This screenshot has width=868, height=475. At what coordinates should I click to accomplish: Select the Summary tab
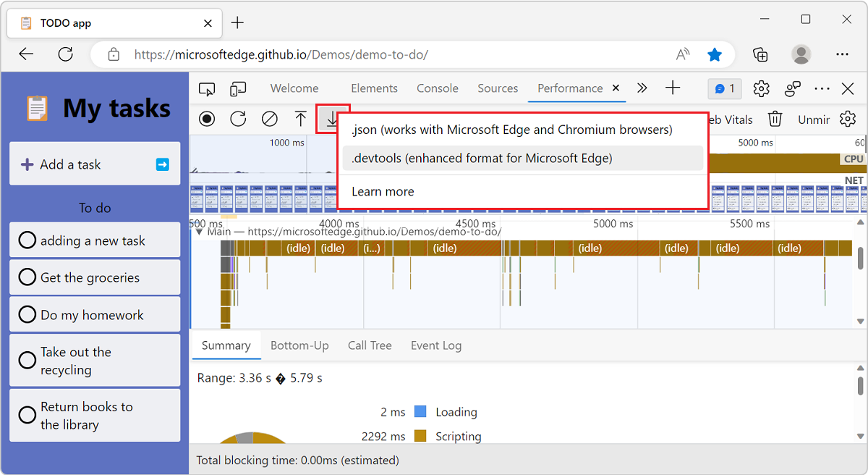pyautogui.click(x=226, y=345)
